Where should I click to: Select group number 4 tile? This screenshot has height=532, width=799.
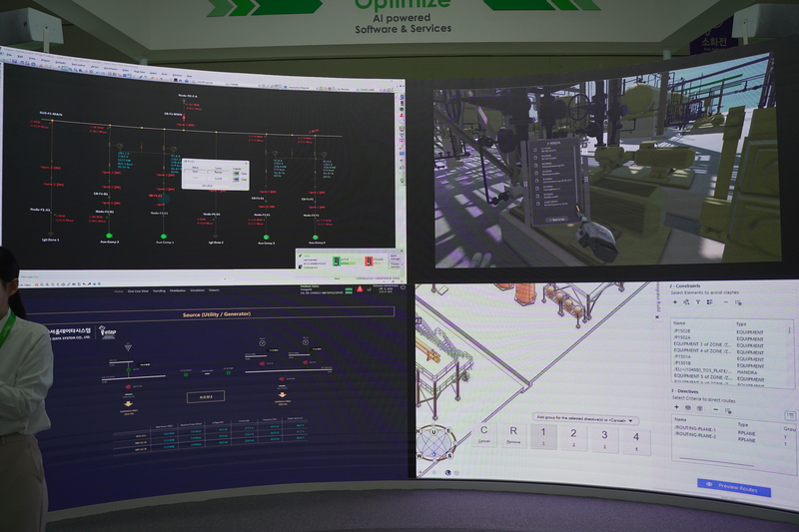[x=635, y=439]
